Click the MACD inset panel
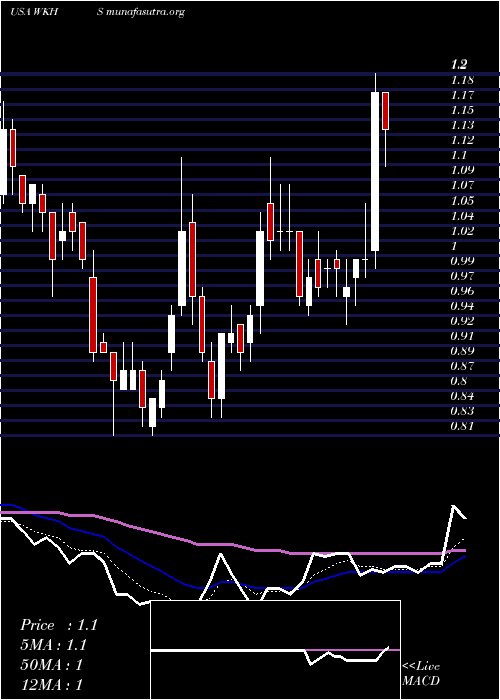The width and height of the screenshot is (500, 700). [x=275, y=650]
